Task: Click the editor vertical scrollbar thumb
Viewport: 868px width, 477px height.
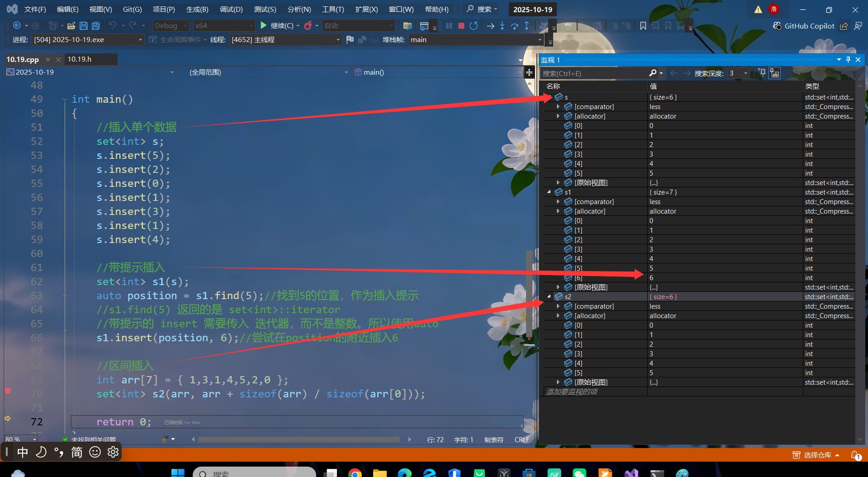Action: click(529, 294)
